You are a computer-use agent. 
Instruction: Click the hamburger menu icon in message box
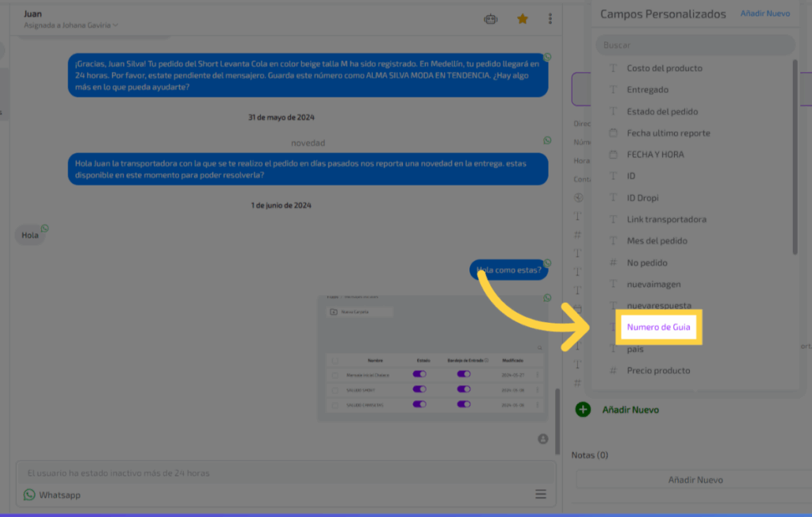pyautogui.click(x=541, y=494)
